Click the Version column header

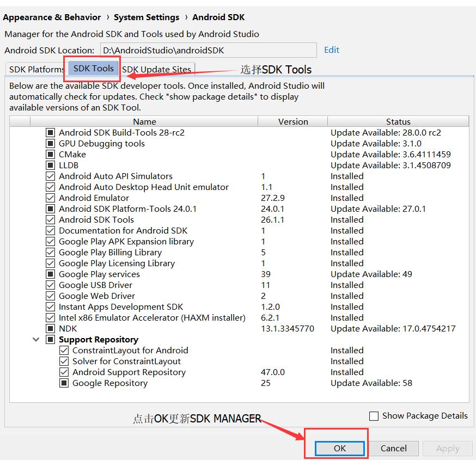coord(293,122)
